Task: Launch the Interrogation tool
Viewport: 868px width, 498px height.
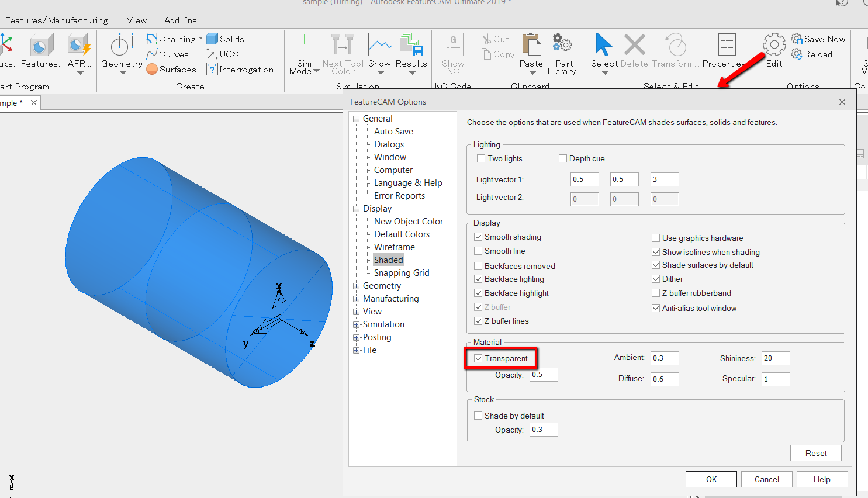Action: coord(241,69)
